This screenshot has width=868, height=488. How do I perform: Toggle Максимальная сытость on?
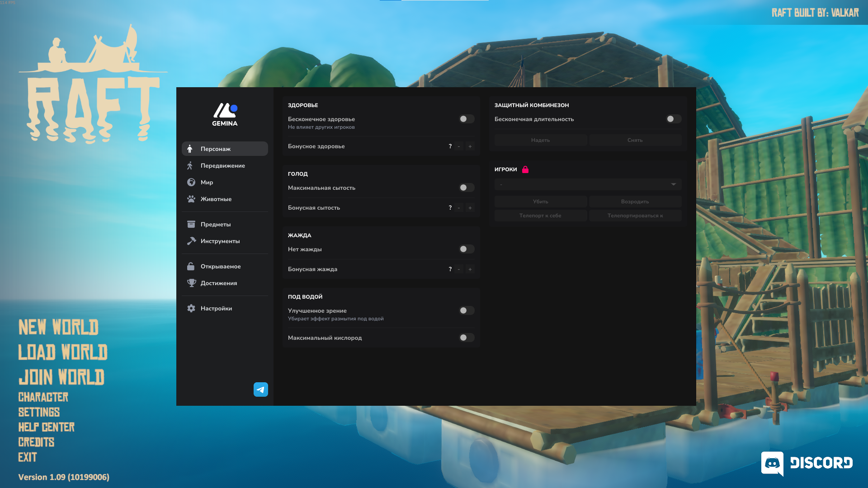(467, 188)
